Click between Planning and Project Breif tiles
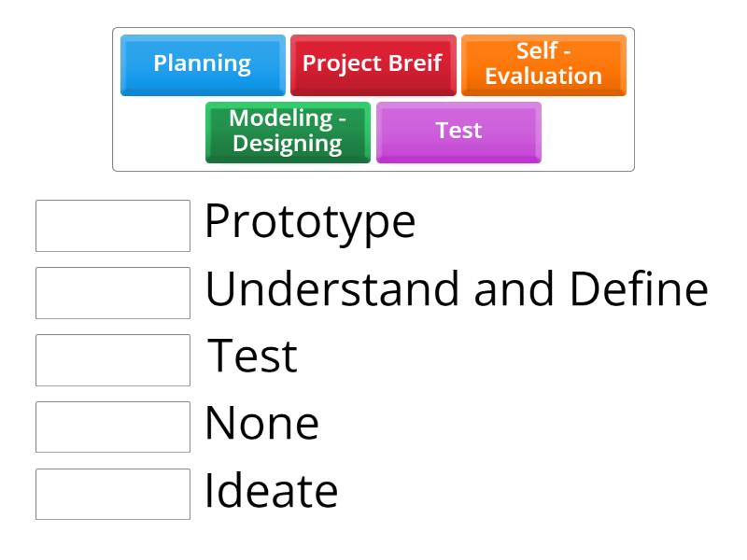Image resolution: width=747 pixels, height=560 pixels. click(x=290, y=64)
